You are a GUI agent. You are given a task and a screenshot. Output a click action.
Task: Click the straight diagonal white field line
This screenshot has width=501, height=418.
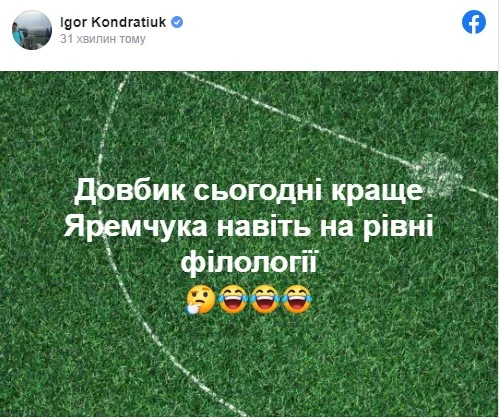(300, 120)
